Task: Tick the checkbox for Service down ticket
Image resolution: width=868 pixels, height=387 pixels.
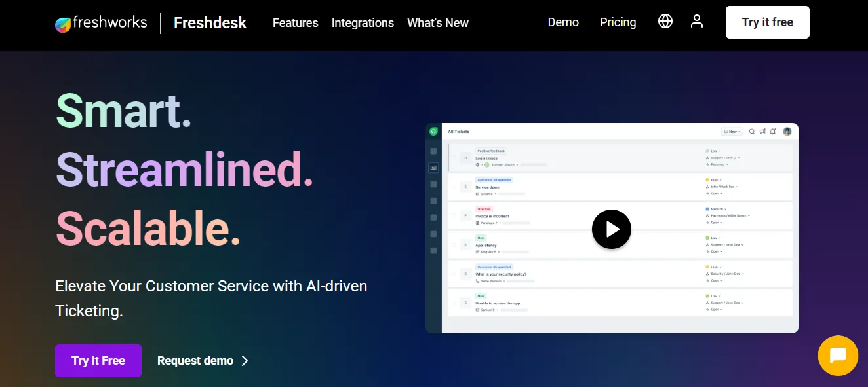Action: (454, 187)
